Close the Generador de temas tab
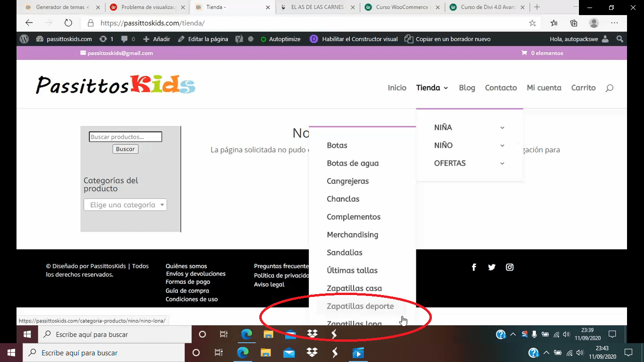This screenshot has width=644, height=362. [97, 7]
